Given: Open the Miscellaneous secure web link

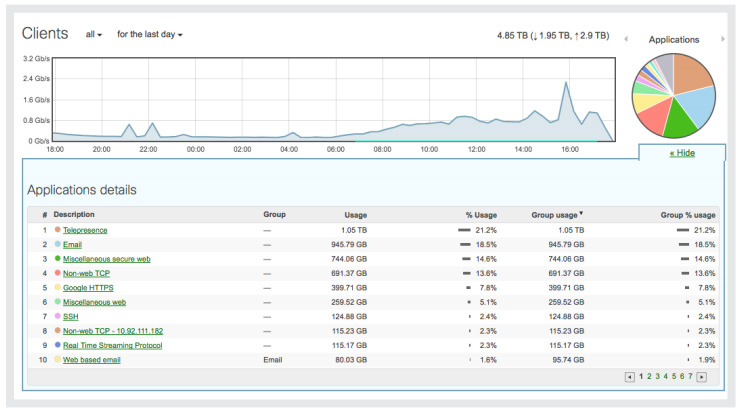Looking at the screenshot, I should click(x=106, y=259).
